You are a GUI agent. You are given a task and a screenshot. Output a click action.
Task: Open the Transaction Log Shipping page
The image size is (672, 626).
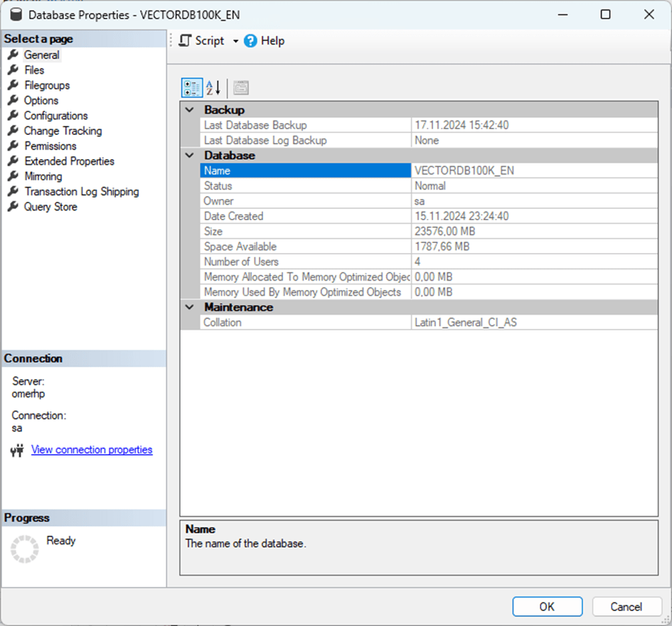81,192
